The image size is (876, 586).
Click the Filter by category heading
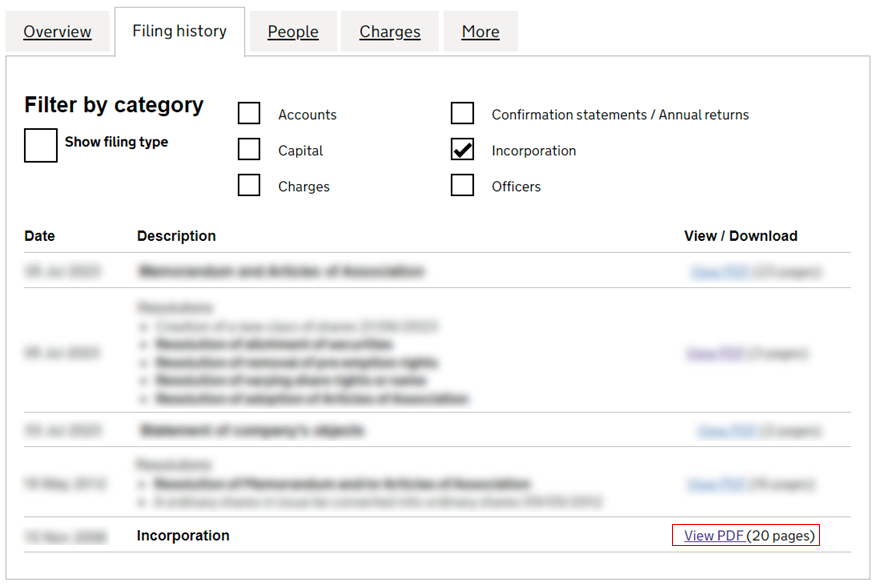(114, 104)
